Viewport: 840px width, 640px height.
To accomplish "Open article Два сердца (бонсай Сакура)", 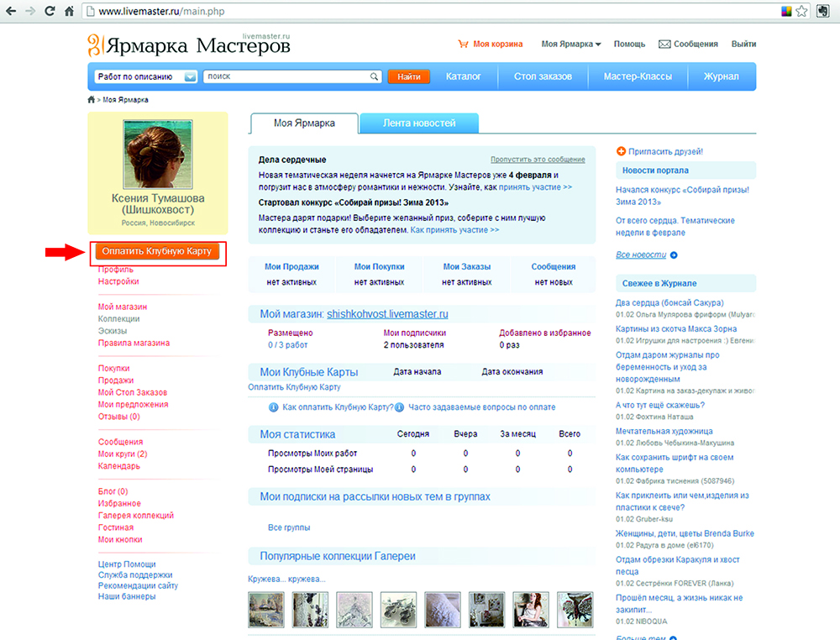I will click(669, 303).
